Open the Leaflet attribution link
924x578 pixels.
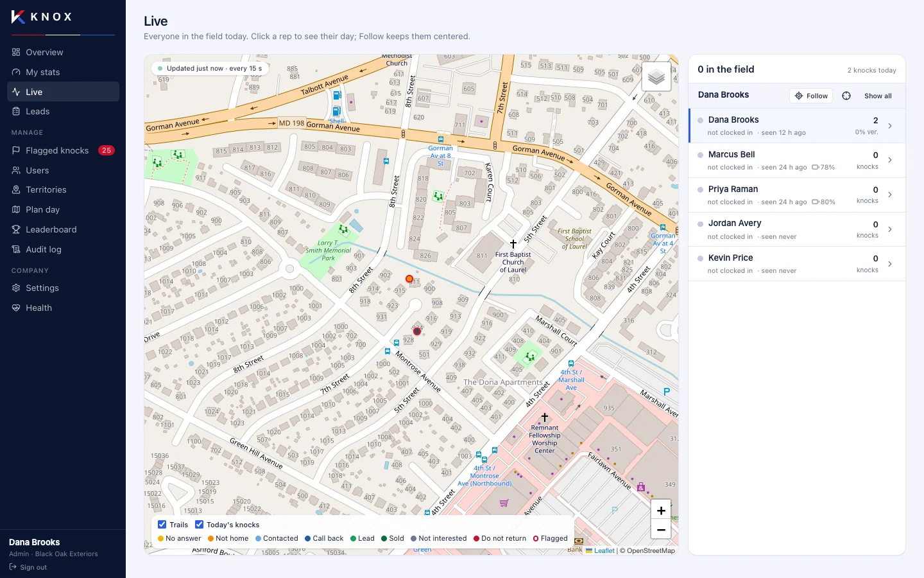point(601,550)
